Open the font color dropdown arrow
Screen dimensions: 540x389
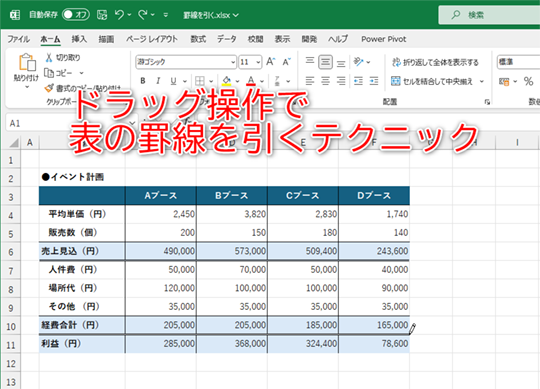point(262,81)
